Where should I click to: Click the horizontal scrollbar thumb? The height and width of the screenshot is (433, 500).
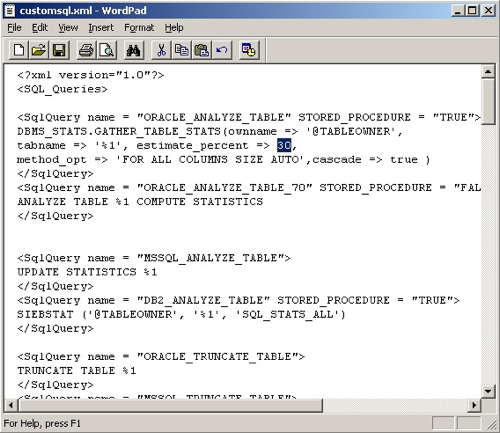pos(170,405)
